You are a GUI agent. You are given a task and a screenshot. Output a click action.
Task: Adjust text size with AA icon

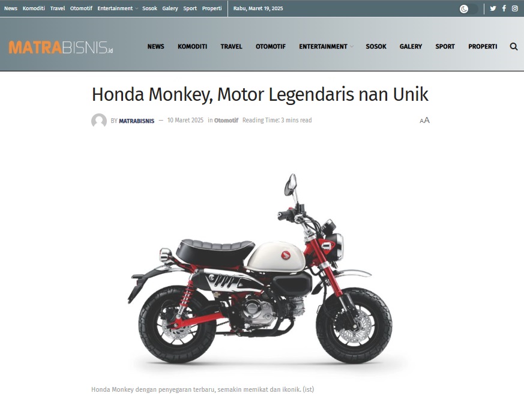pyautogui.click(x=425, y=120)
